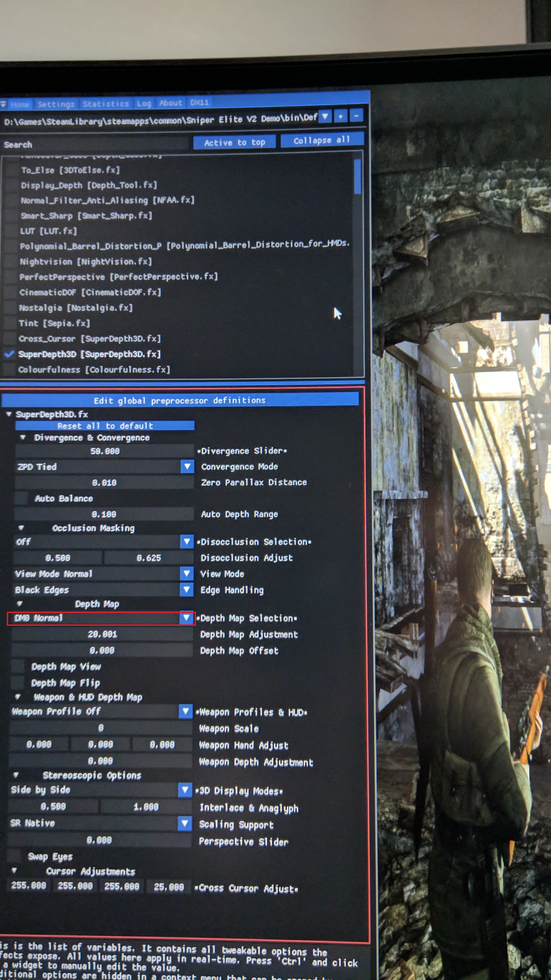This screenshot has width=551, height=980.
Task: Switch to the Settings tab
Action: tap(56, 104)
